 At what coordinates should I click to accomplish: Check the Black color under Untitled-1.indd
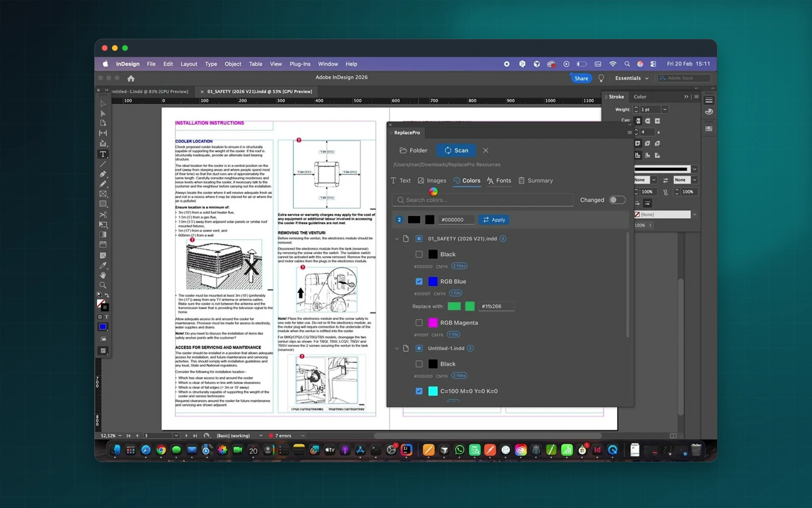tap(419, 364)
